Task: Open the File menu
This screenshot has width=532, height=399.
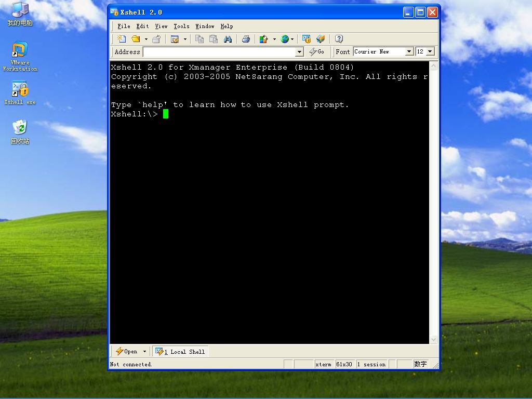Action: click(x=124, y=26)
